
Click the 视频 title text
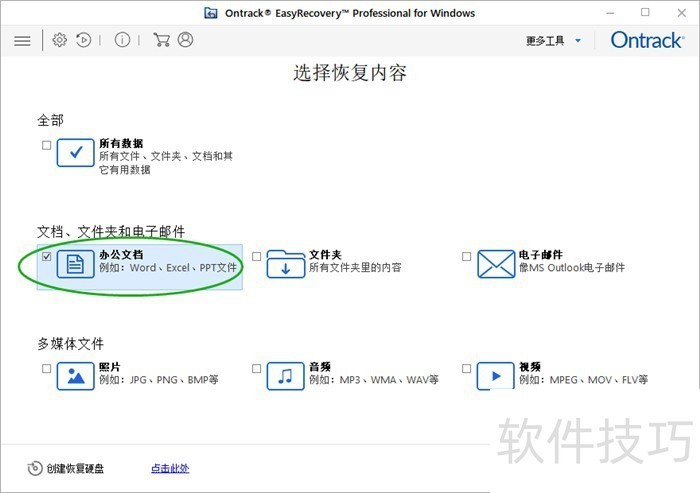(530, 367)
